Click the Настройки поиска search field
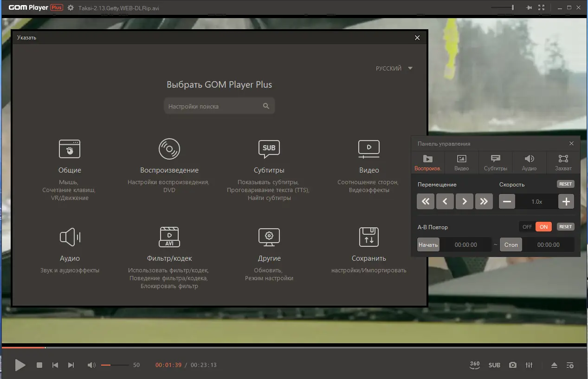This screenshot has height=379, width=588. coord(219,106)
